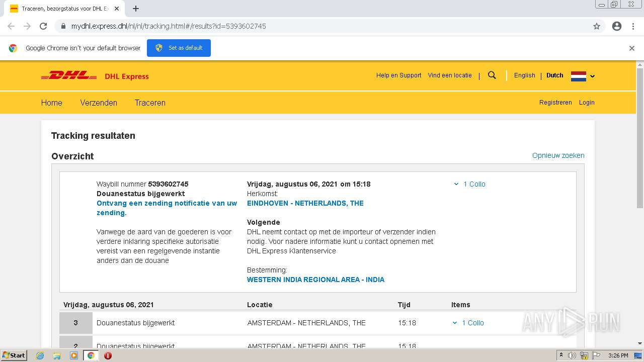Show hidden tray icons arrow

click(561, 355)
